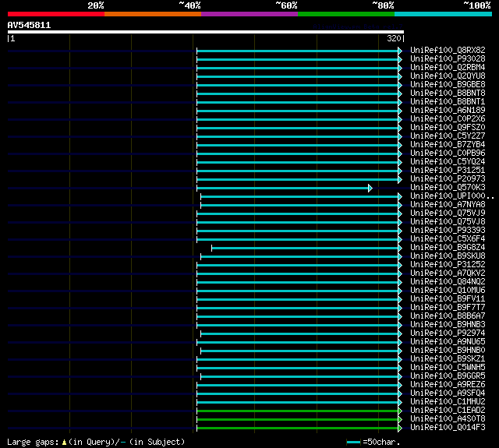Select the UniRef100_Q9FSZ0 label
This screenshot has height=448, width=499.
(x=448, y=128)
